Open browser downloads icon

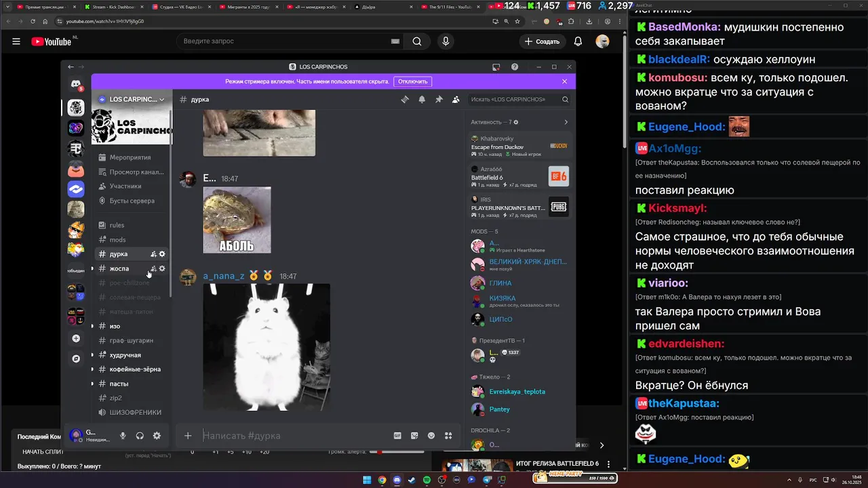tap(589, 21)
